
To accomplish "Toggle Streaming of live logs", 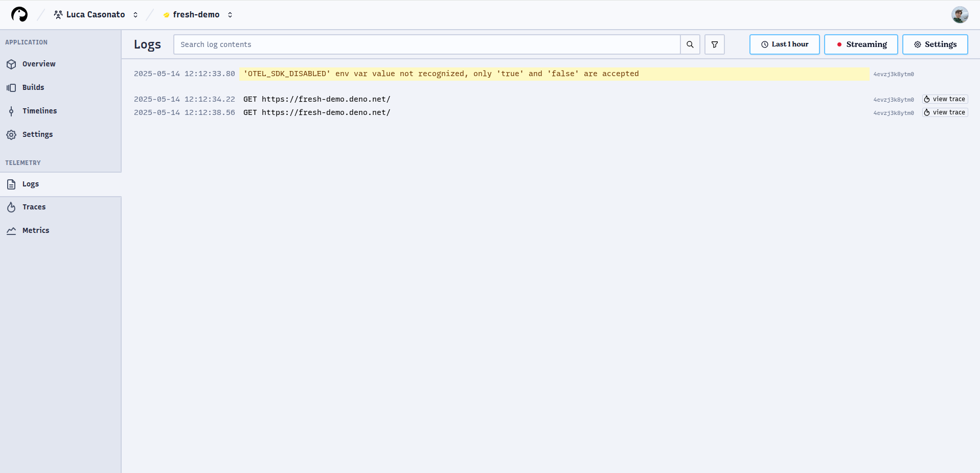I will click(x=861, y=44).
